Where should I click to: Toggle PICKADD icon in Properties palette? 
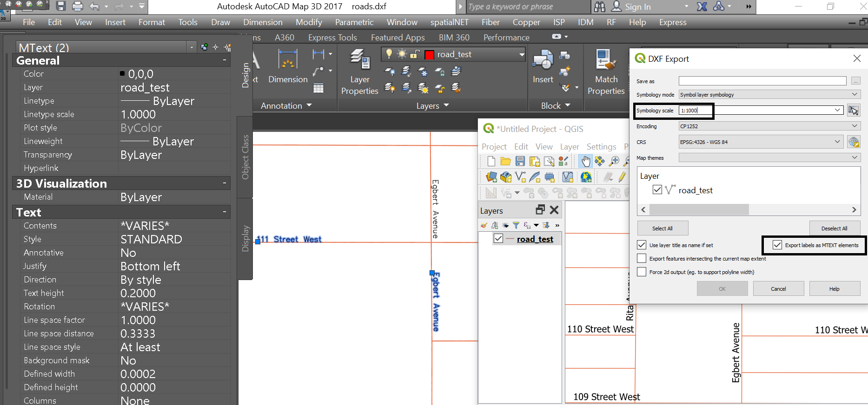coord(205,47)
